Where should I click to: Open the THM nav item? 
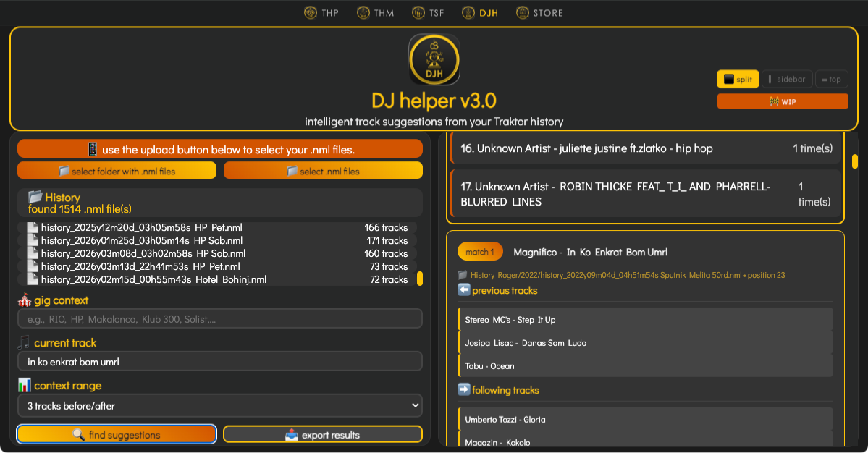pos(375,13)
